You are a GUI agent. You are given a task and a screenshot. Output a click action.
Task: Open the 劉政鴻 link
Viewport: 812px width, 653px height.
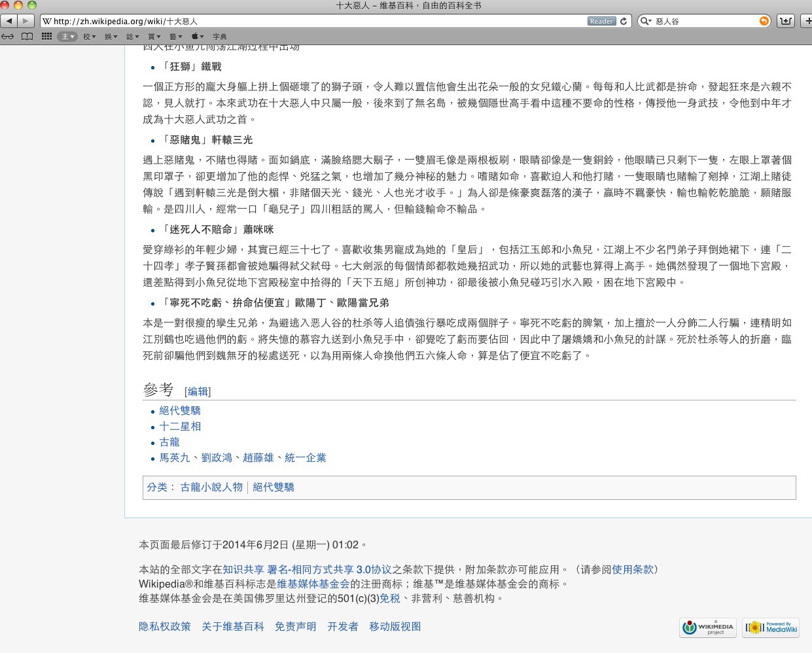217,457
